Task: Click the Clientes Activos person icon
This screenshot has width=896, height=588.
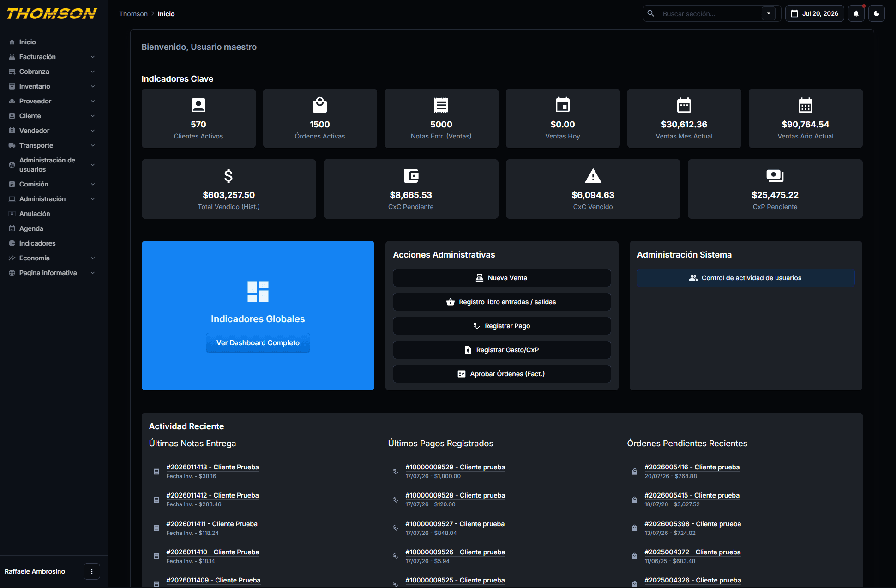Action: 198,105
